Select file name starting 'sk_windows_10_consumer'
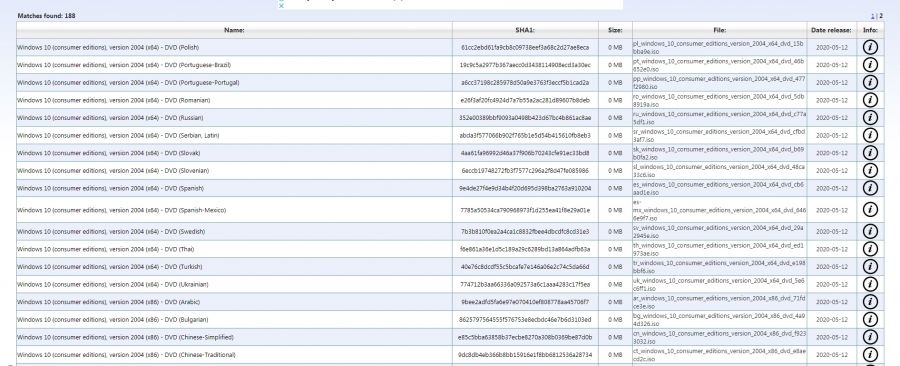 click(719, 153)
